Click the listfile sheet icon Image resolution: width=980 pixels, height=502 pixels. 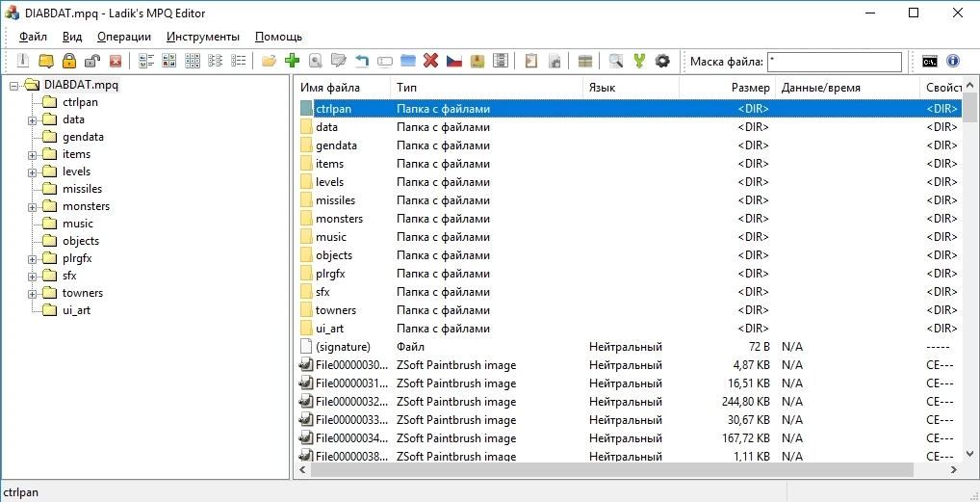pyautogui.click(x=500, y=61)
